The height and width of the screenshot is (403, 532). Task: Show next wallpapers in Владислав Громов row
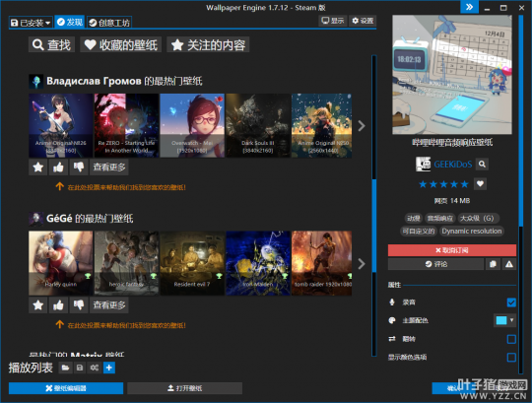point(362,126)
